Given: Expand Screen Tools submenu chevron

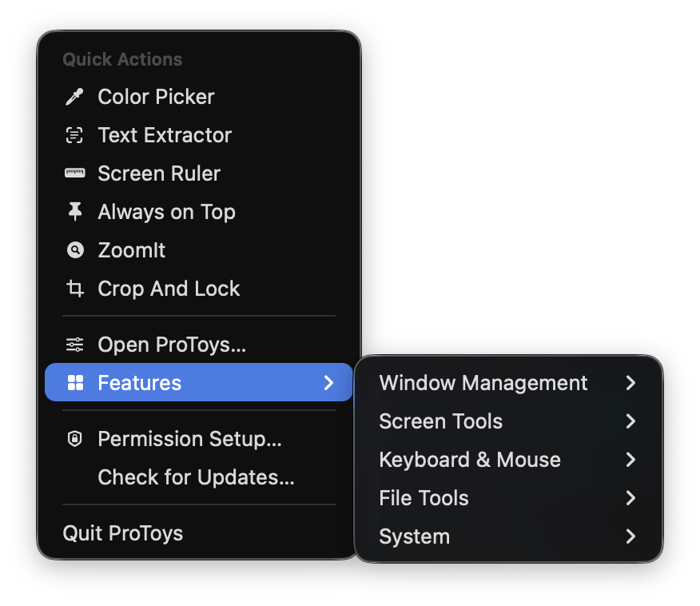Looking at the screenshot, I should click(x=630, y=421).
